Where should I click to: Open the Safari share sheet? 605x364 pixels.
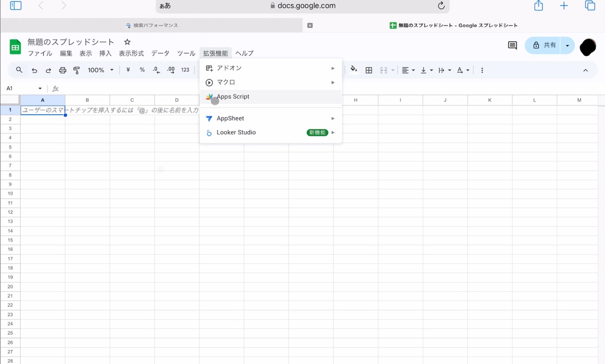pos(538,6)
